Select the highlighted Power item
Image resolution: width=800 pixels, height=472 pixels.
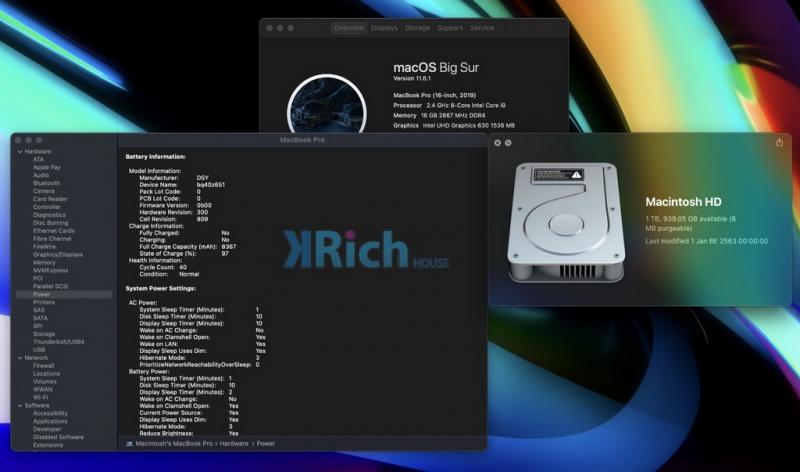pyautogui.click(x=64, y=294)
